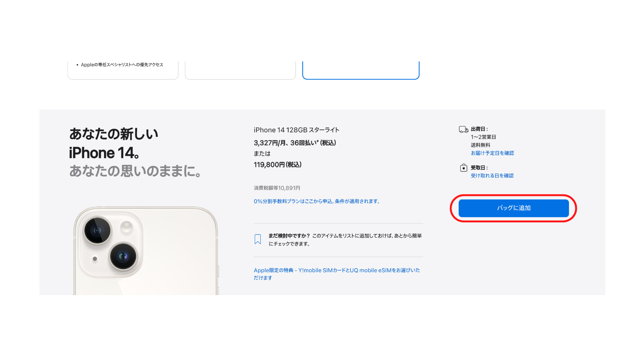Open the Apple限定の特典 Y!mobile SIM link
The image size is (644, 363).
(x=337, y=274)
